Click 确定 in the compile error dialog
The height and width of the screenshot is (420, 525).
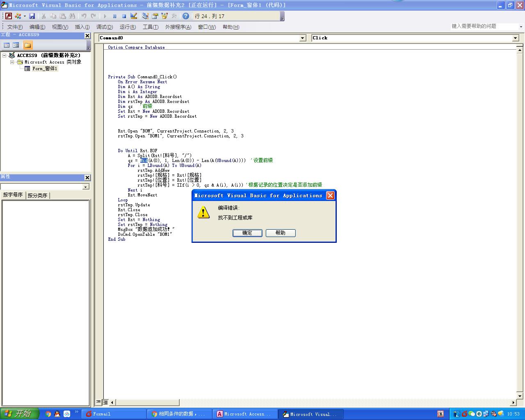[x=247, y=233]
